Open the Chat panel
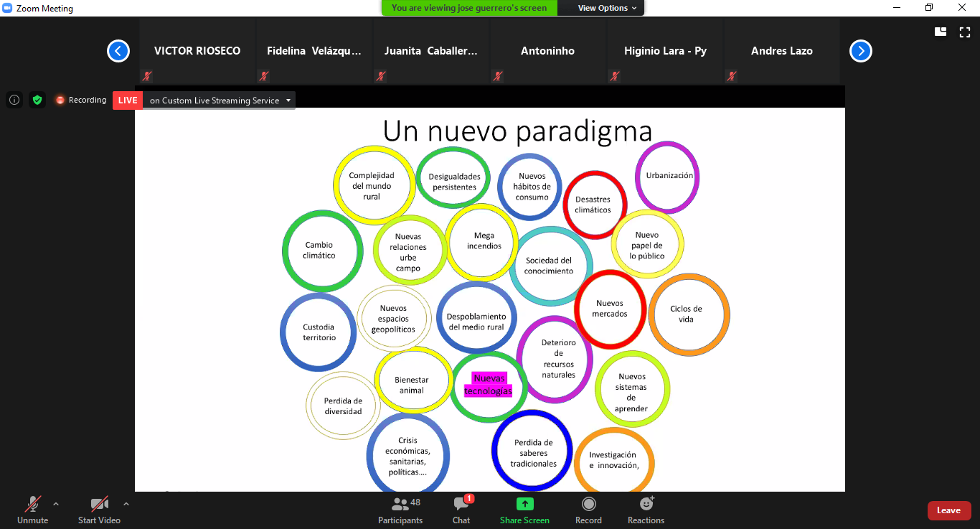The image size is (980, 529). 461,509
